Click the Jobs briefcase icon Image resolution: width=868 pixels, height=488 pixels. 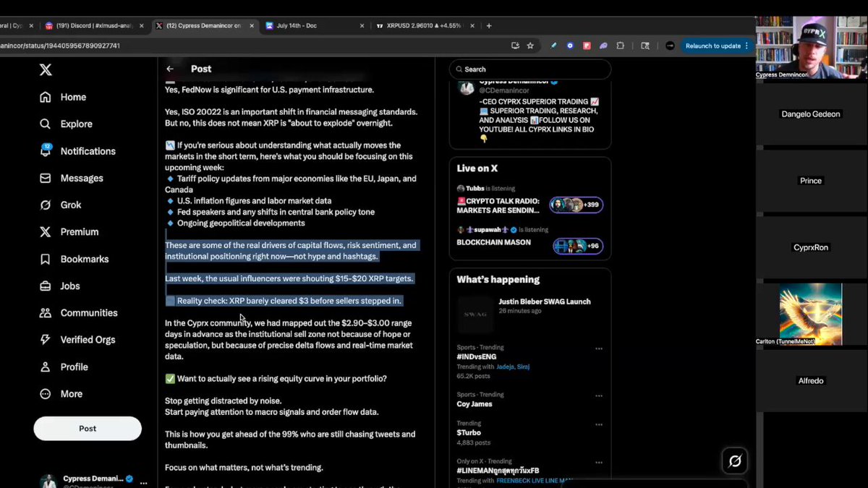46,286
